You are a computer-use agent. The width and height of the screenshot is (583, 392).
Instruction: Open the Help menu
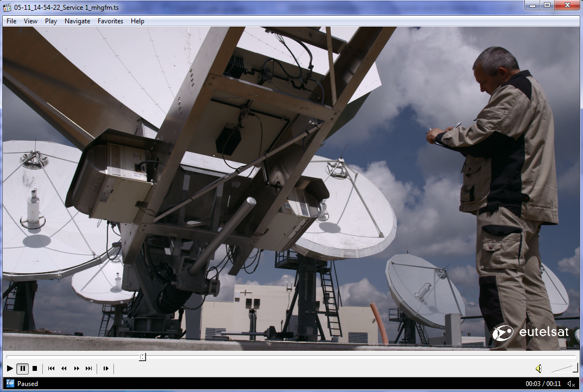137,21
